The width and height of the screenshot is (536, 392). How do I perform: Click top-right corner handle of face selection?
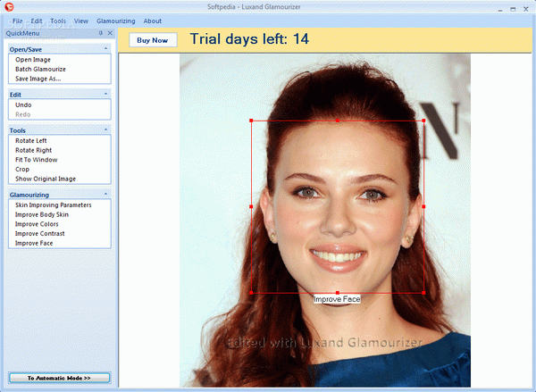click(x=423, y=121)
